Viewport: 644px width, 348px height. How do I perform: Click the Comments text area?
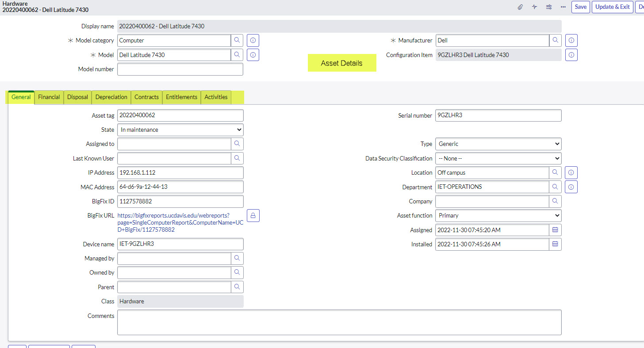click(339, 322)
